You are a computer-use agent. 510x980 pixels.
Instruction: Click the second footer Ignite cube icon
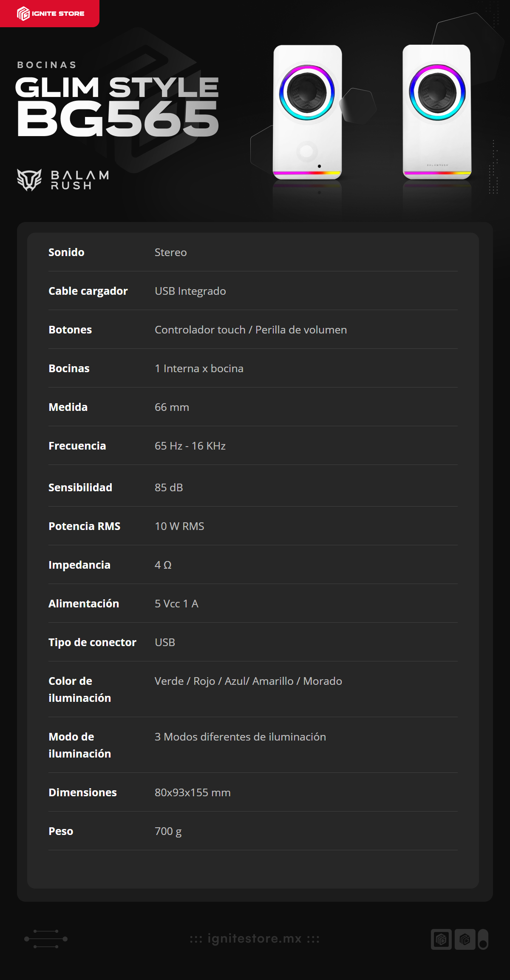coord(465,939)
